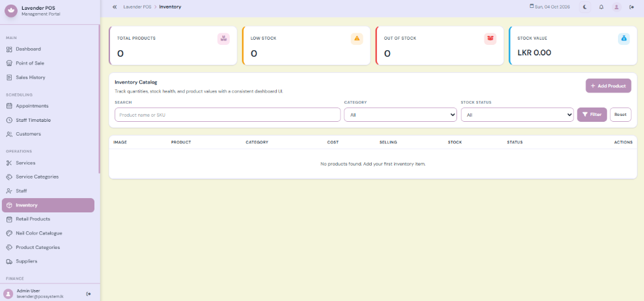Open Sales History page

pos(48,78)
